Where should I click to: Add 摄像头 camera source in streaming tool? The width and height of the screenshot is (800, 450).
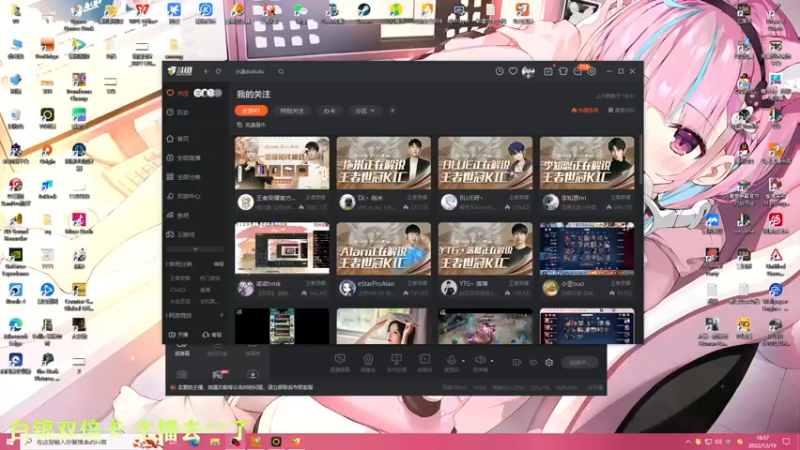(x=368, y=363)
